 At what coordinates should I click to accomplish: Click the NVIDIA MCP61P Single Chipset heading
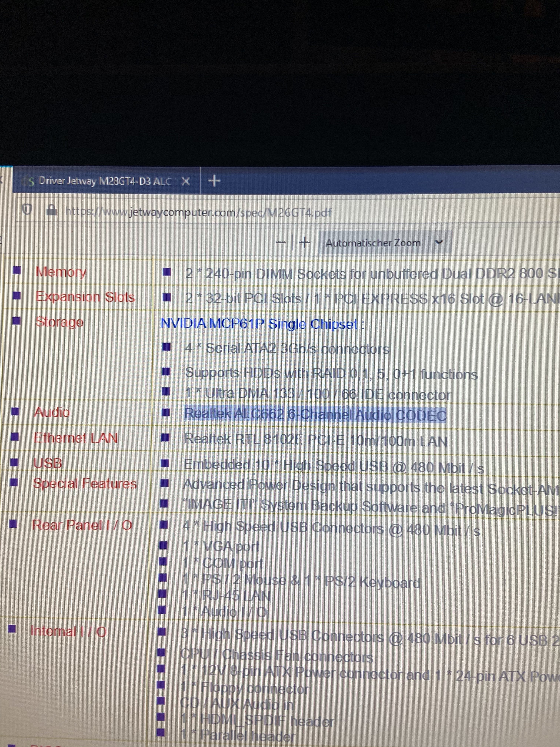click(259, 324)
